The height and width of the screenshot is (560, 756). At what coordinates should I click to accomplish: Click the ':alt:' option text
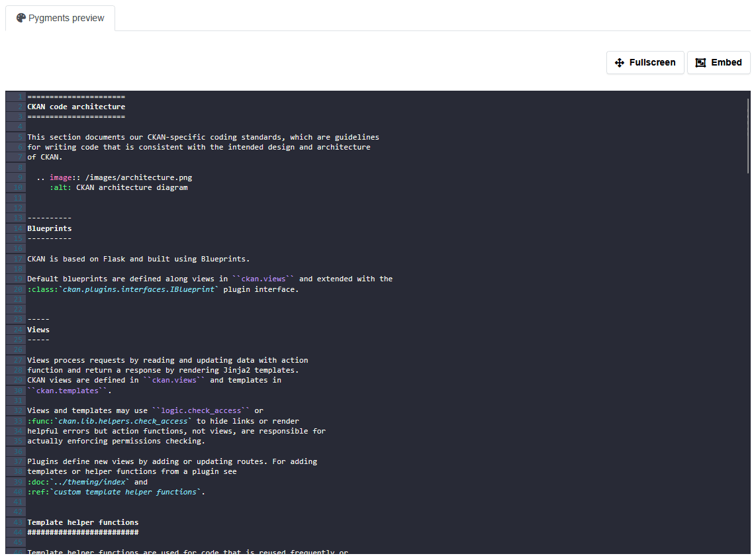(x=60, y=187)
